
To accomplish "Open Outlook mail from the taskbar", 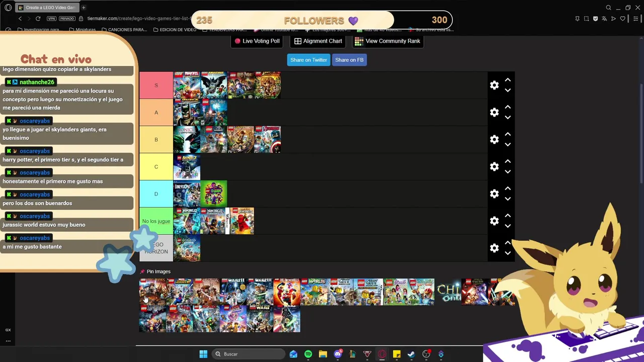I will [293, 354].
